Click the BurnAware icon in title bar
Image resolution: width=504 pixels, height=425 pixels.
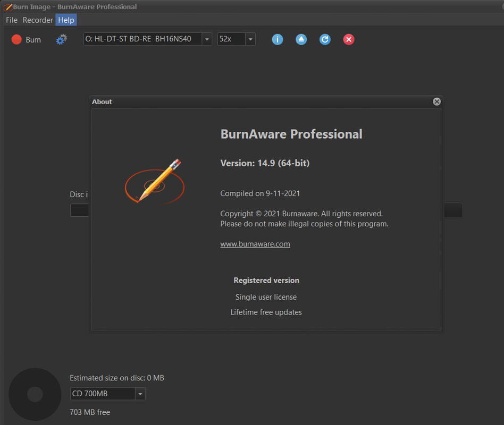[8, 7]
